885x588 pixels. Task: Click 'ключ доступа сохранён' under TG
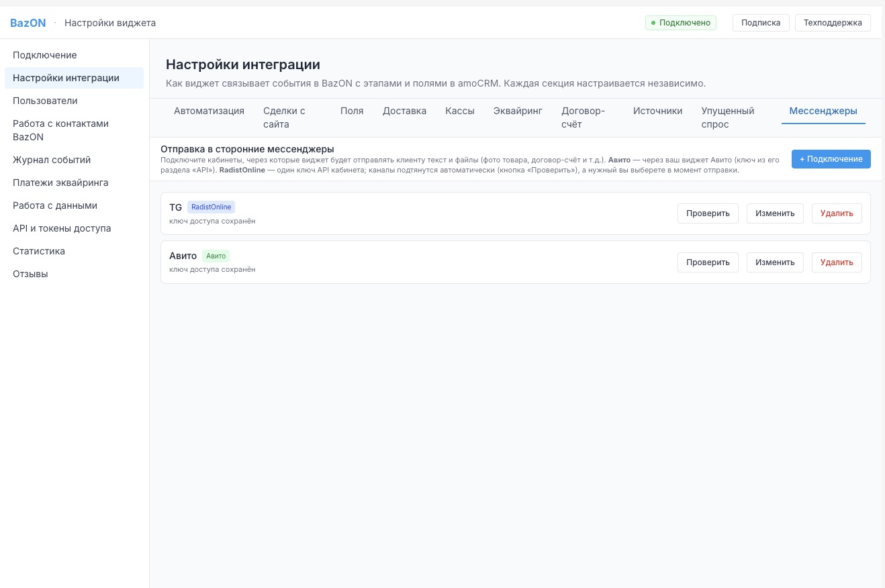click(212, 221)
